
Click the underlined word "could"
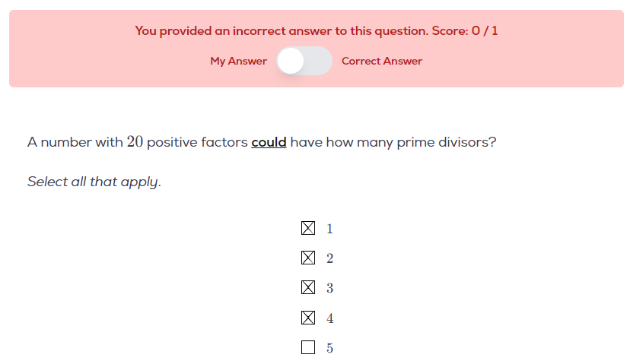(x=269, y=142)
